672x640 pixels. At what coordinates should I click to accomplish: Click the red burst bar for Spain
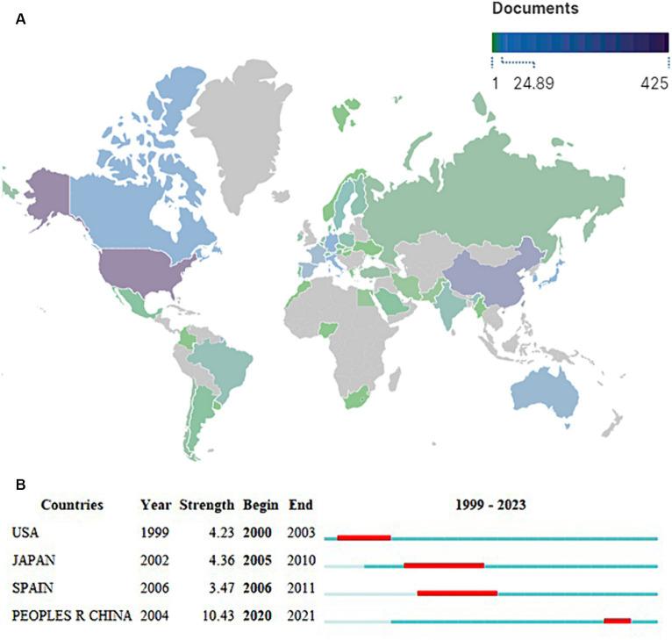457,593
